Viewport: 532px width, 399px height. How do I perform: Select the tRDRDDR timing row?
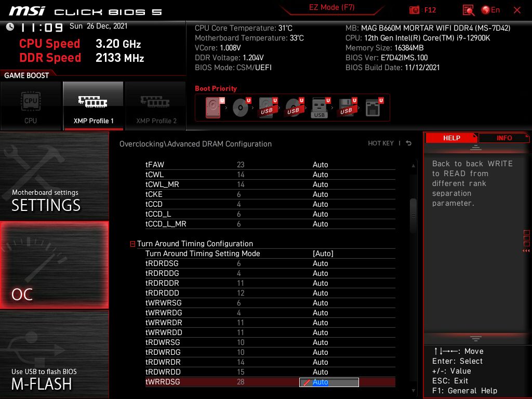[x=270, y=283]
